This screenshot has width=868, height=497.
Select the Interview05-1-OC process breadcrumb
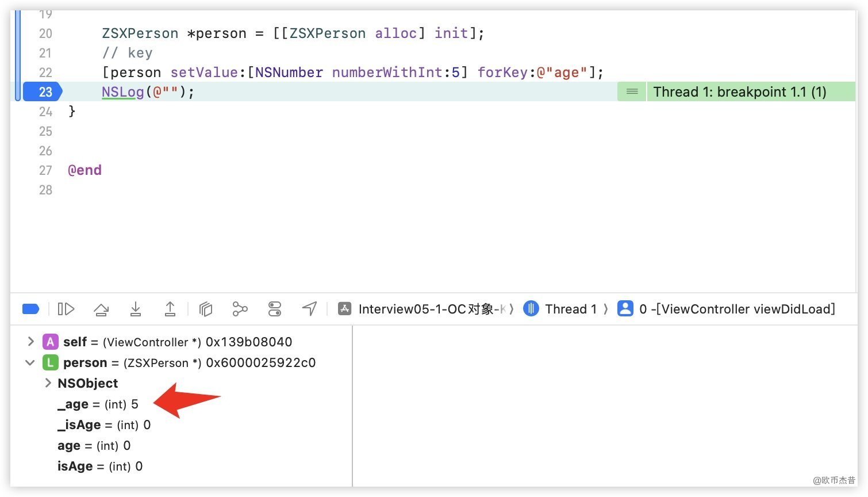[424, 309]
